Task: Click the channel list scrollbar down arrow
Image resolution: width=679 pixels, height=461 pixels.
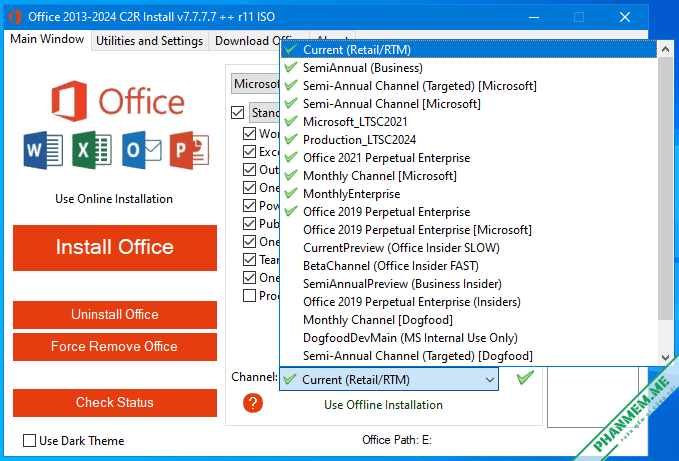Action: [665, 358]
